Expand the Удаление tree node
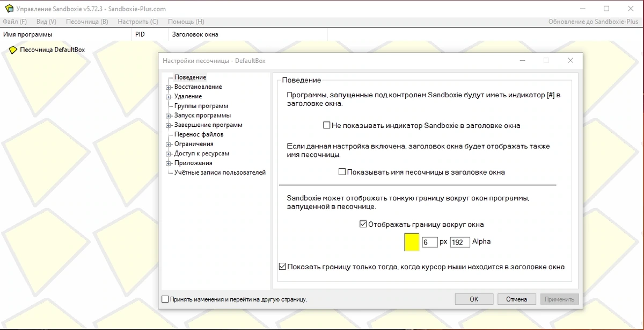 point(169,97)
